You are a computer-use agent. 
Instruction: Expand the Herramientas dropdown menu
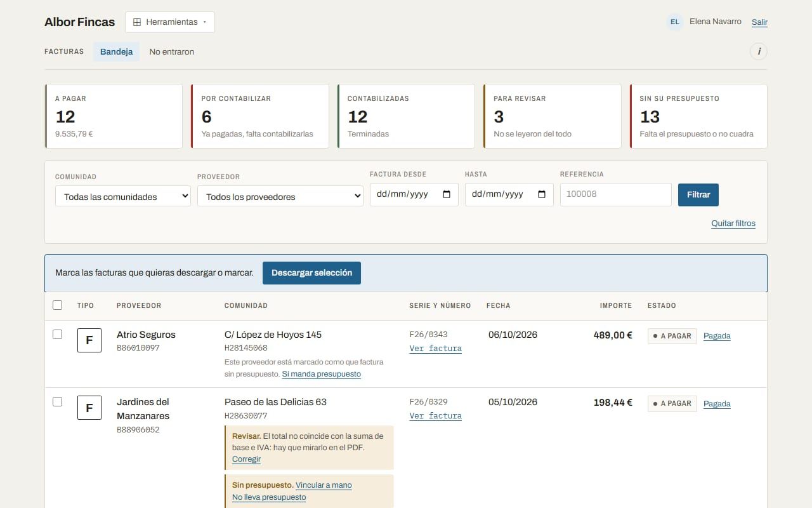coord(170,22)
